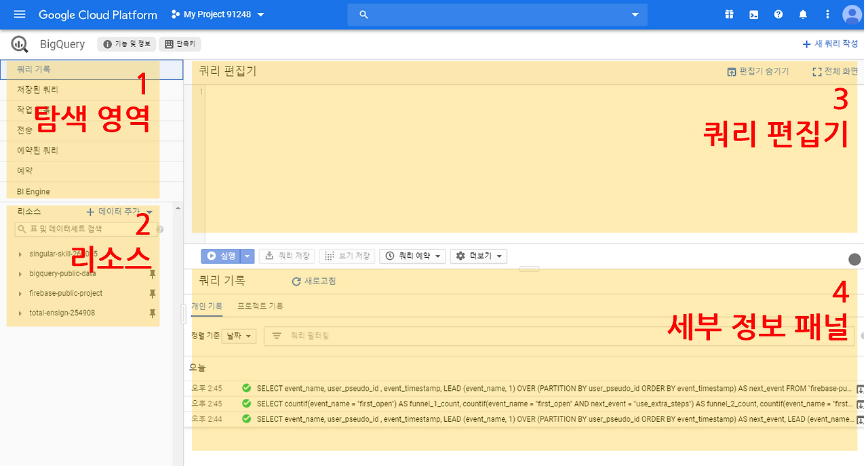Toggle the pin on firebase-public-project
The width and height of the screenshot is (868, 466).
click(153, 293)
